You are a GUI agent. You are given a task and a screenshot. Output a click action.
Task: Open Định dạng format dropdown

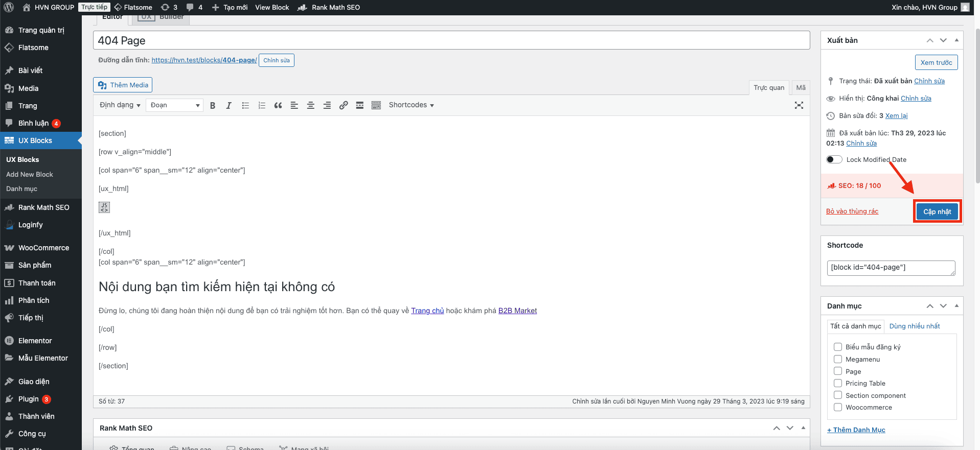point(120,105)
